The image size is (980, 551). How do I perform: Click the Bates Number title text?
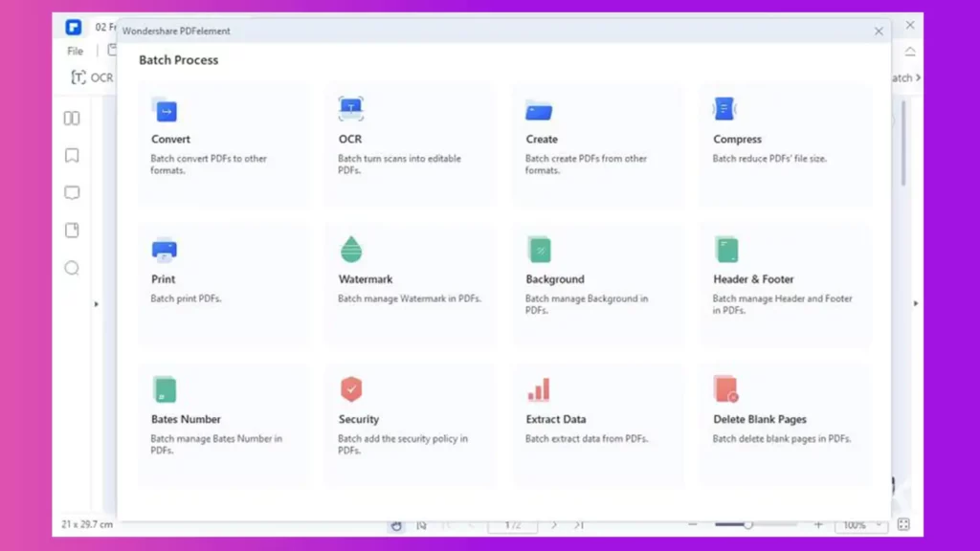click(186, 419)
